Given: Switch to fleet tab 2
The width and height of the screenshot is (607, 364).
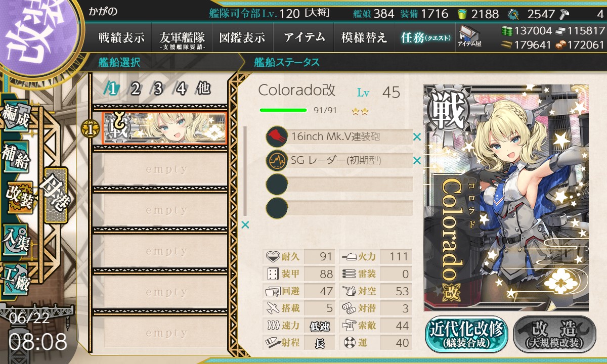Looking at the screenshot, I should coord(135,89).
